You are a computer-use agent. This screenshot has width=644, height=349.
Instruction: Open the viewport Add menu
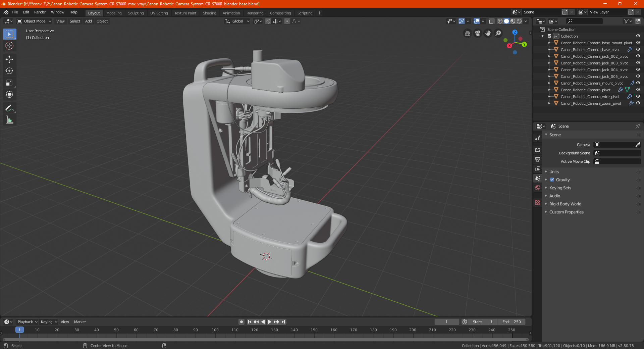(x=88, y=21)
